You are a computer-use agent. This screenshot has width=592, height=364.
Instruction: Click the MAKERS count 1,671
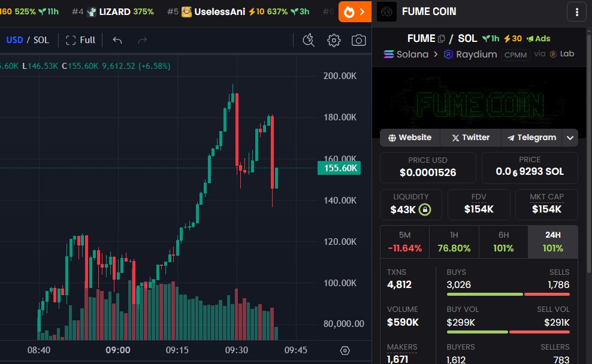(397, 359)
